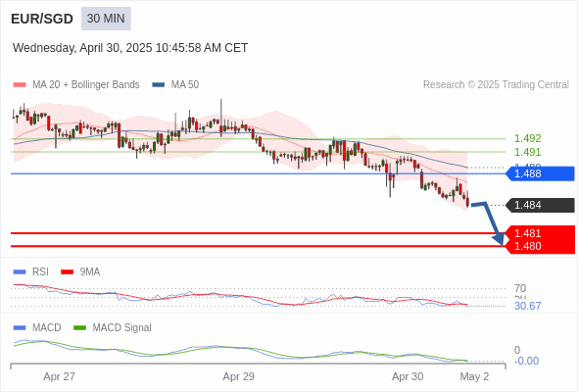Click the blue 1.488 pivot price tag
The height and width of the screenshot is (392, 578).
[540, 173]
